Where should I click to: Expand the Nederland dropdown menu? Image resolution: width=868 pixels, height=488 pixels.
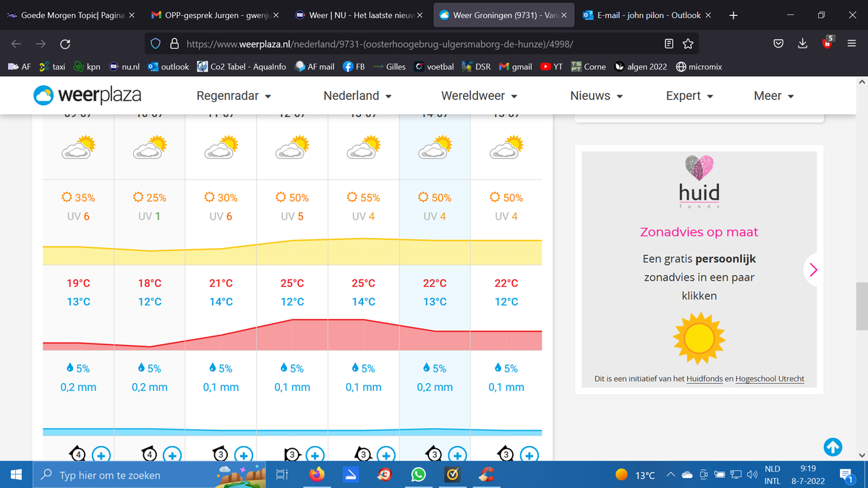357,95
